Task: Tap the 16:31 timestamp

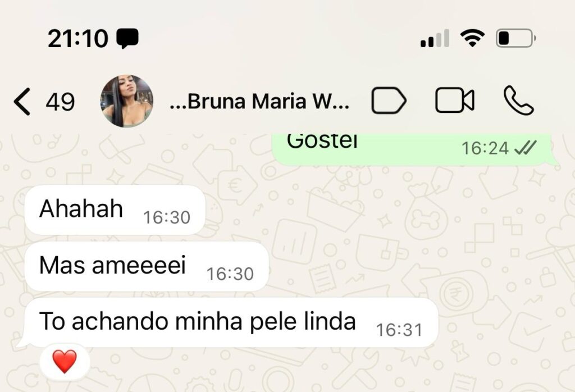Action: [x=399, y=330]
